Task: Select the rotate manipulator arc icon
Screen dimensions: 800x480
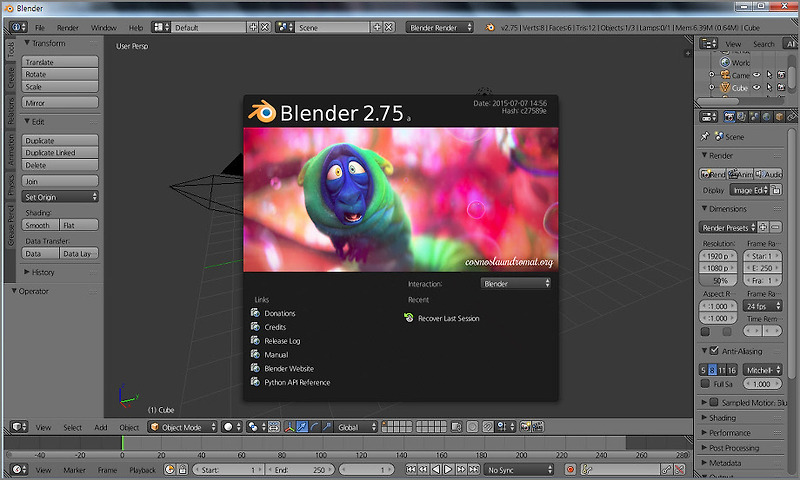Action: (x=314, y=427)
